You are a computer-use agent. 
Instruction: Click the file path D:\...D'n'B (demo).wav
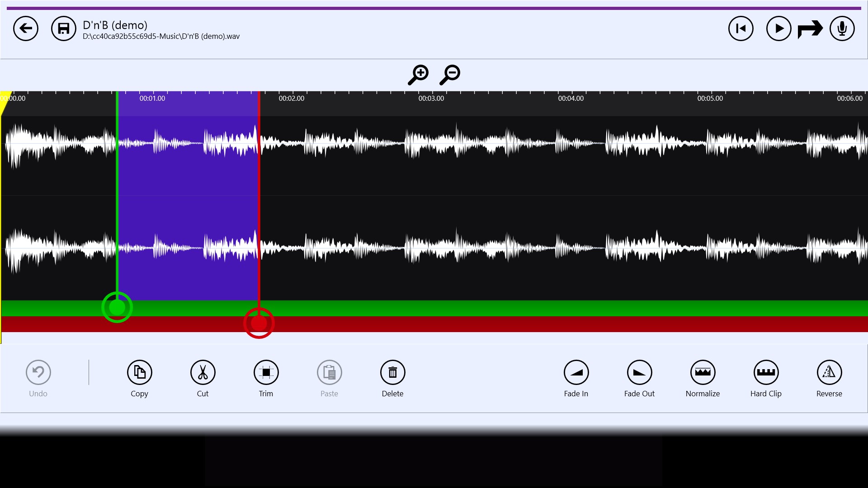(x=161, y=36)
